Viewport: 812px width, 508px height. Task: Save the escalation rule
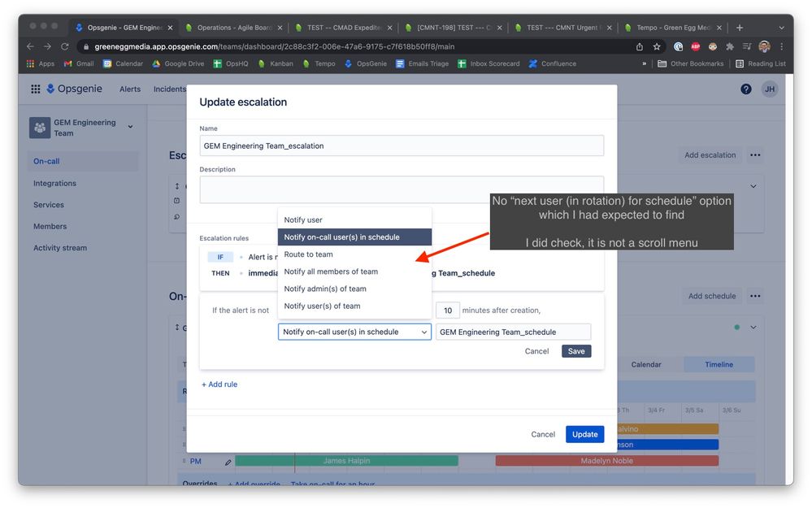pos(576,351)
